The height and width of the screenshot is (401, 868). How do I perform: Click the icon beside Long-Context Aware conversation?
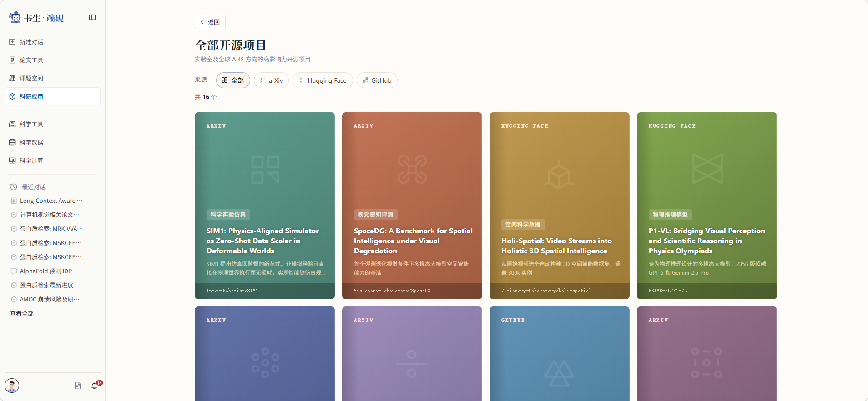click(14, 200)
